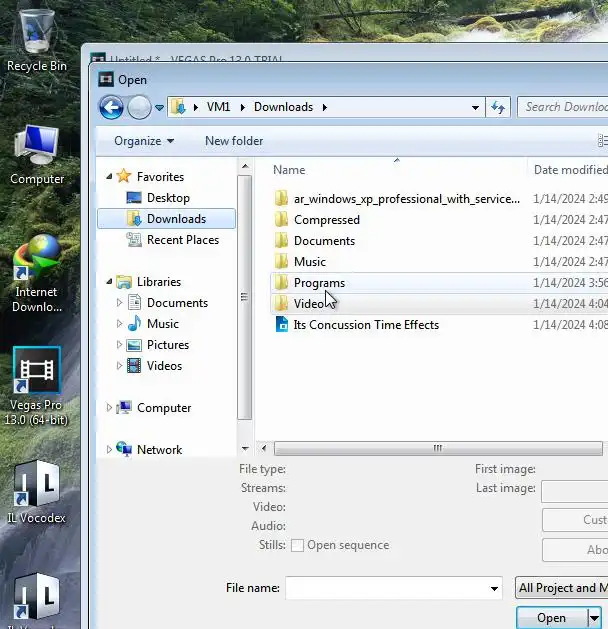Viewport: 608px width, 629px height.
Task: Click the Forward navigation button
Action: coord(139,107)
